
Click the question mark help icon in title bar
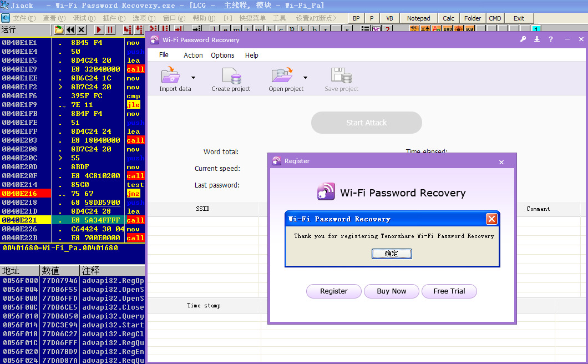pos(550,39)
